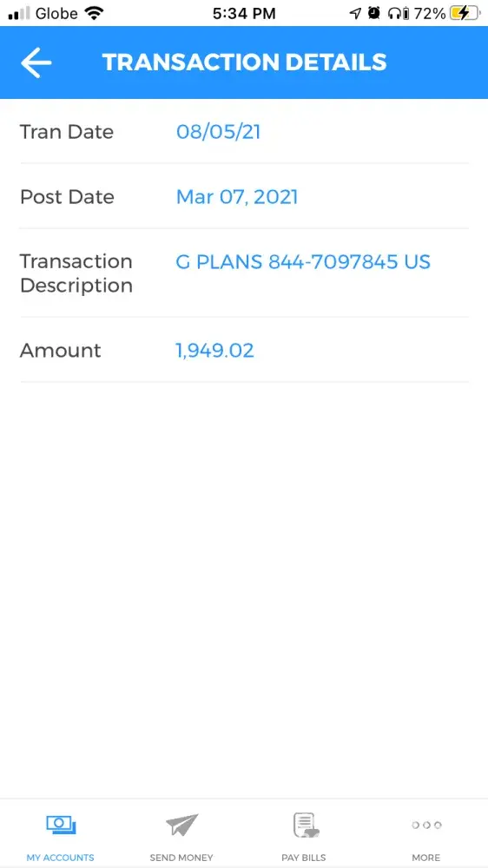This screenshot has height=868, width=488.
Task: Tap the battery charging indicator
Action: click(464, 13)
